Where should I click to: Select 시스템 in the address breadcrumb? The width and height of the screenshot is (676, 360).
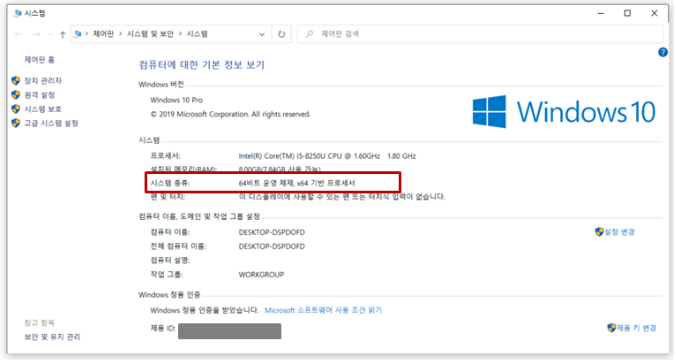197,34
